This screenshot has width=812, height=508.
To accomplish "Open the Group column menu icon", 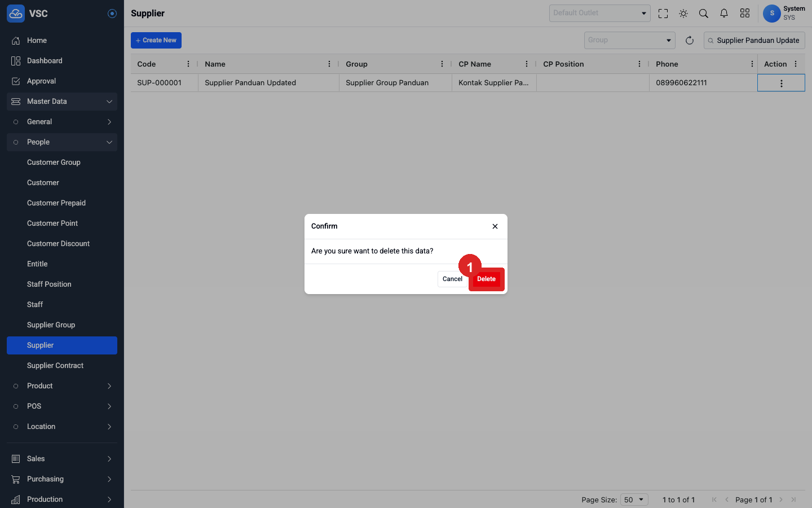I will tap(442, 64).
